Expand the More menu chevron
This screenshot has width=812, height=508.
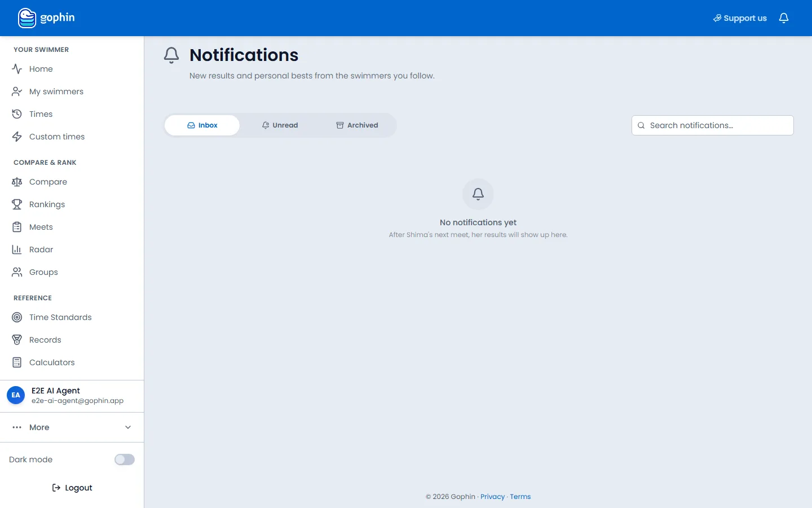pos(128,427)
